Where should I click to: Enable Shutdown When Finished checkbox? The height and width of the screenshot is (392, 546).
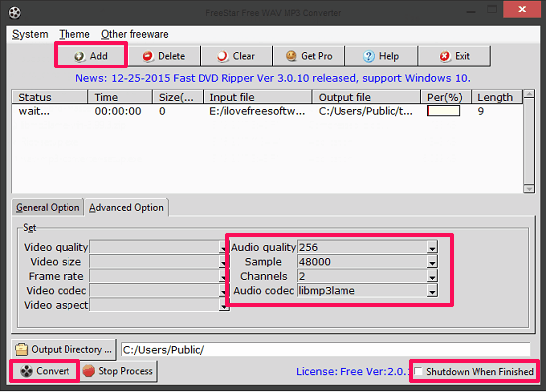[419, 371]
